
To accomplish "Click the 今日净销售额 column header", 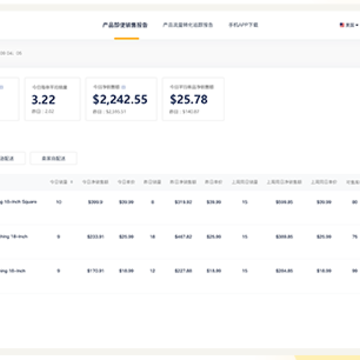I will pos(95,182).
